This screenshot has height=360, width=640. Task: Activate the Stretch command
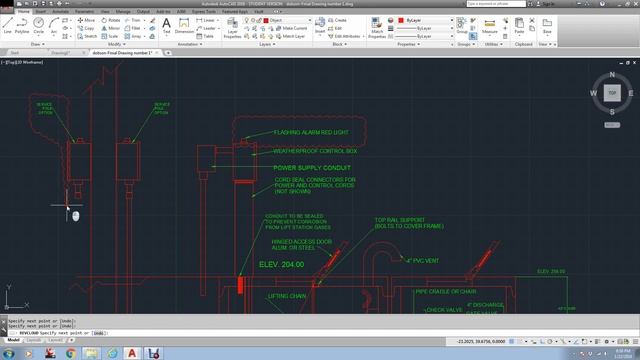[x=87, y=36]
